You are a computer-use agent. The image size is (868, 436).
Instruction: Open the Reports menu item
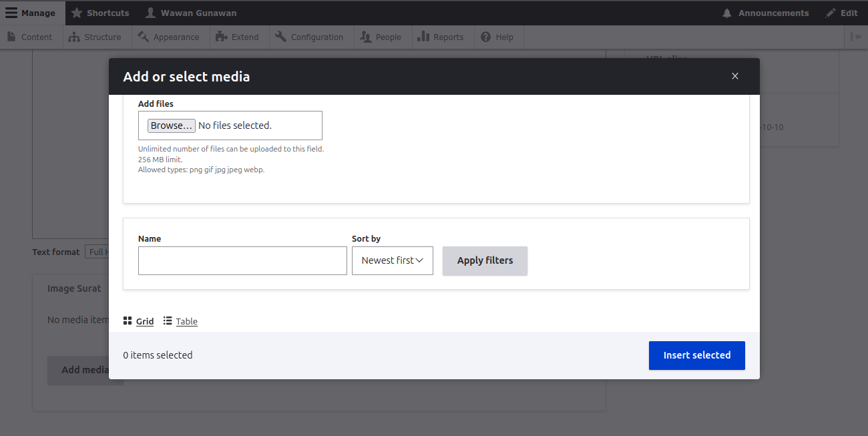pos(441,37)
